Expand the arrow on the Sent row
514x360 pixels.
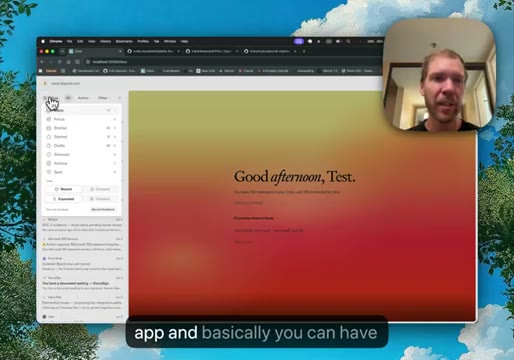[x=115, y=172]
